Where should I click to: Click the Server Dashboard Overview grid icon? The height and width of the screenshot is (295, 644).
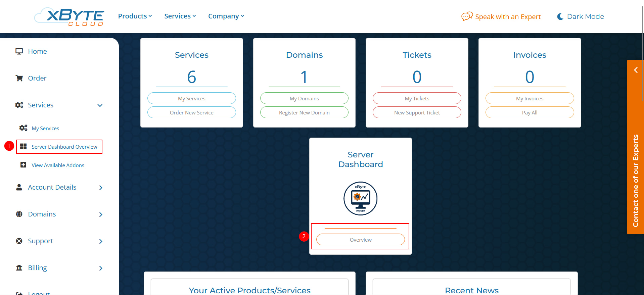coord(24,147)
